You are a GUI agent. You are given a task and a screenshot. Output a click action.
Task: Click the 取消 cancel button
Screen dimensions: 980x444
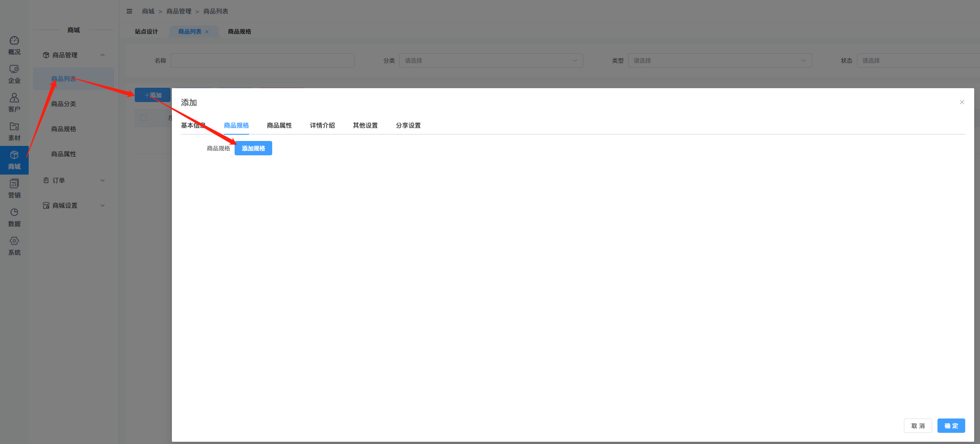917,426
